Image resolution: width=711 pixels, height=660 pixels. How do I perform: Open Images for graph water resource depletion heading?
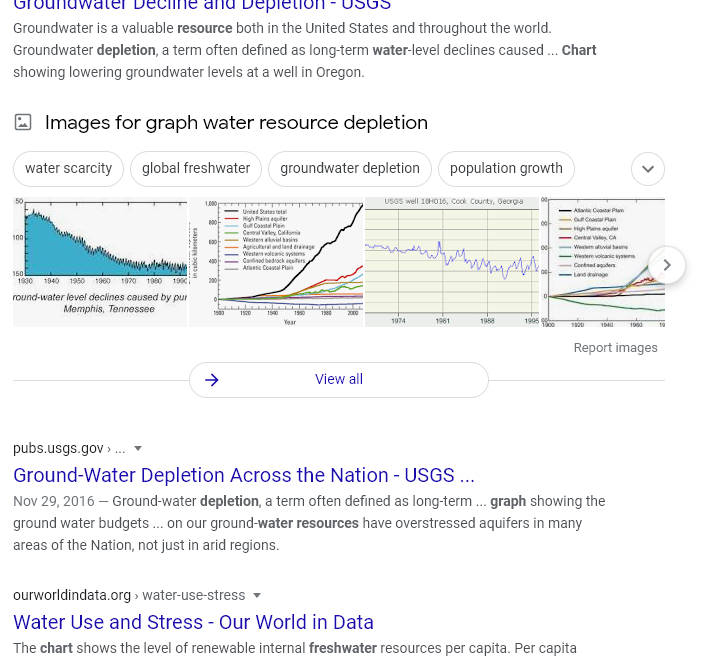[x=236, y=123]
